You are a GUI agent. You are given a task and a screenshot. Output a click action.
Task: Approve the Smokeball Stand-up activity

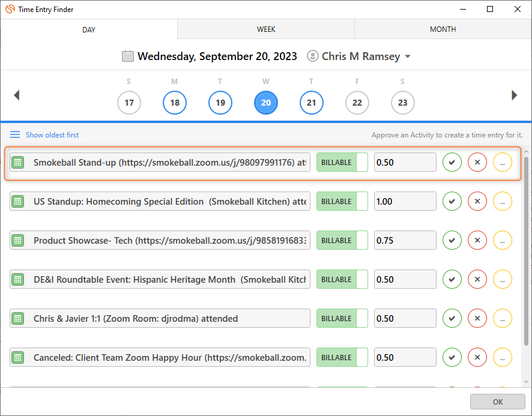452,162
